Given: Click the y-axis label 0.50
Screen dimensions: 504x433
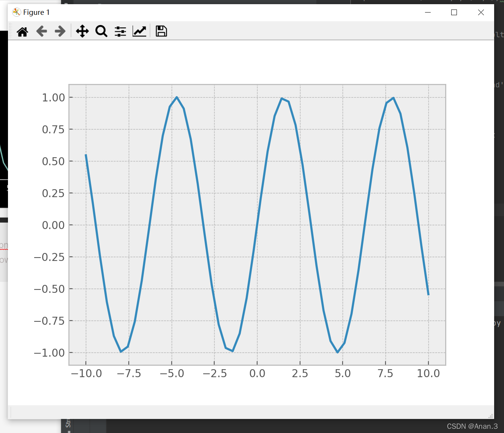Looking at the screenshot, I should pyautogui.click(x=54, y=161).
